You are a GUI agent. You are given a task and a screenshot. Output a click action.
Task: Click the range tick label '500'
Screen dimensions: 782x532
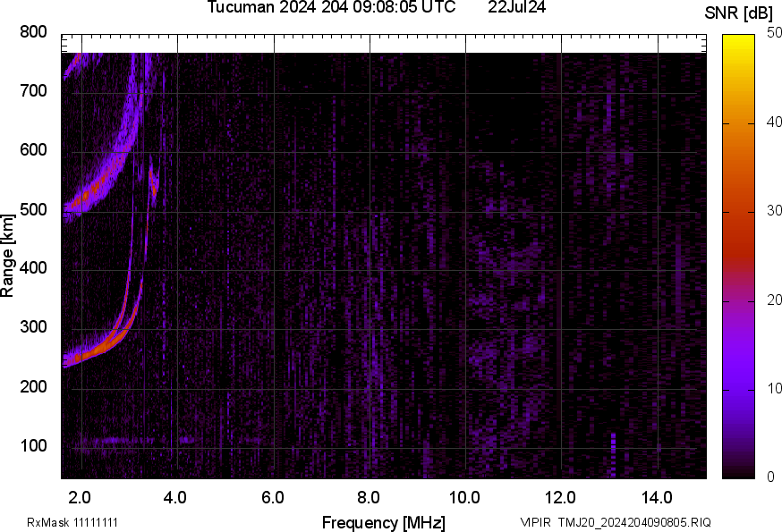(33, 209)
